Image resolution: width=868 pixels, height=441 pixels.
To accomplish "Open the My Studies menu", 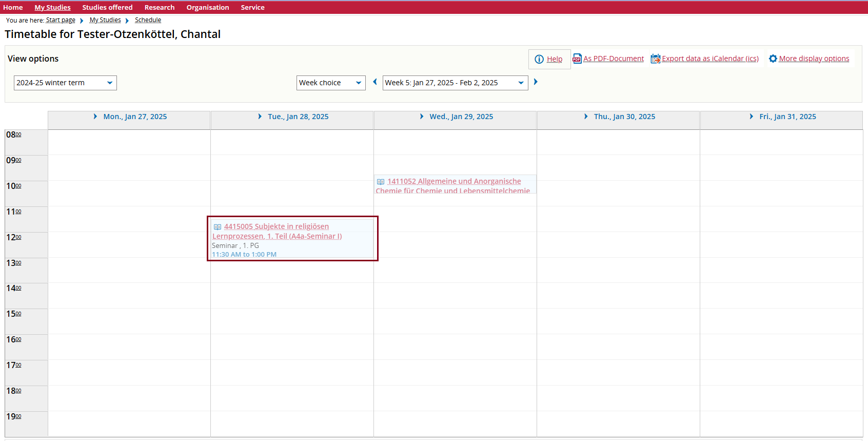I will tap(52, 7).
